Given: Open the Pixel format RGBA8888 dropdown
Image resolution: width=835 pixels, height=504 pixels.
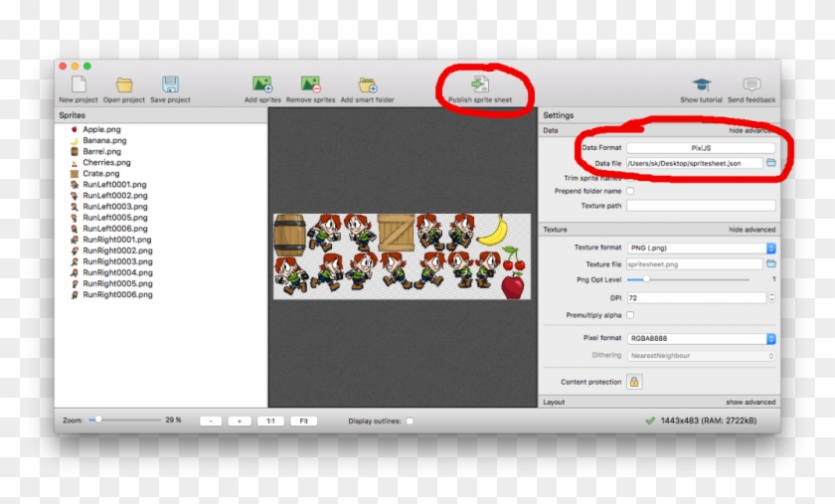Looking at the screenshot, I should (701, 338).
